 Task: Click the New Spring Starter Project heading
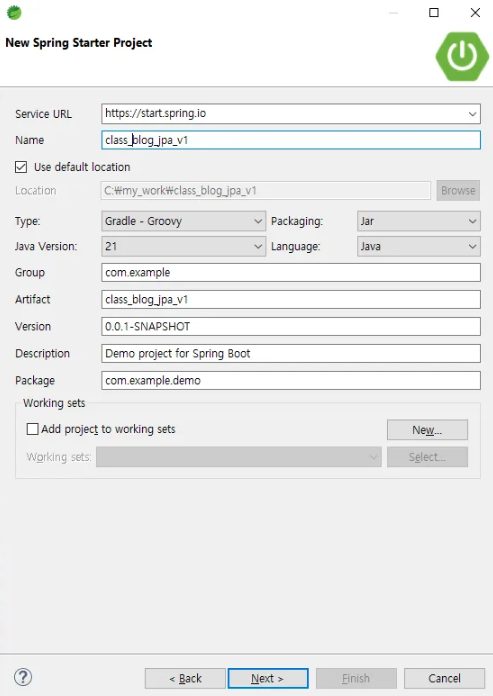click(79, 43)
